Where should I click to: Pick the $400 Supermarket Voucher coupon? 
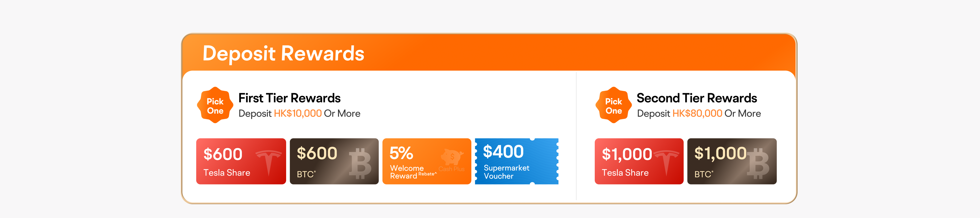pos(517,161)
